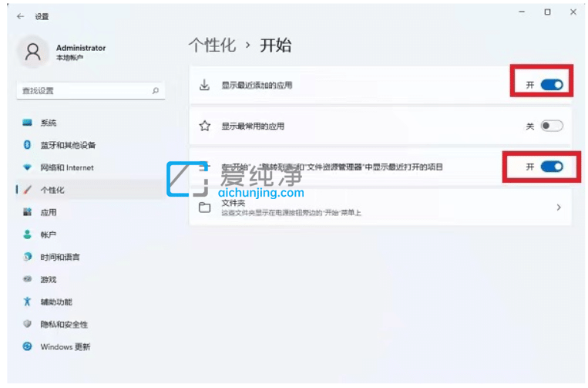The height and width of the screenshot is (388, 588).
Task: Turn on 显示最常用的应用 switch
Action: pyautogui.click(x=552, y=126)
